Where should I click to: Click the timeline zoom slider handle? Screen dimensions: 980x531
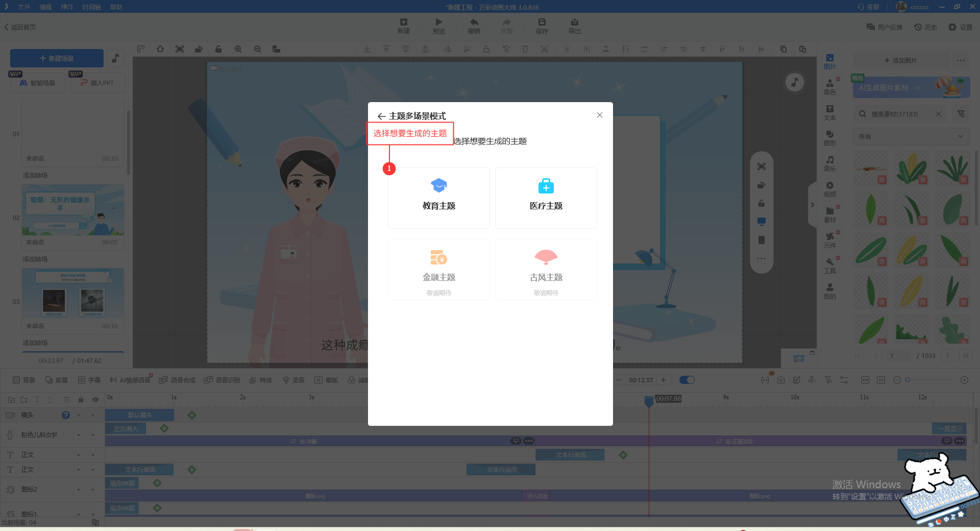pyautogui.click(x=908, y=380)
